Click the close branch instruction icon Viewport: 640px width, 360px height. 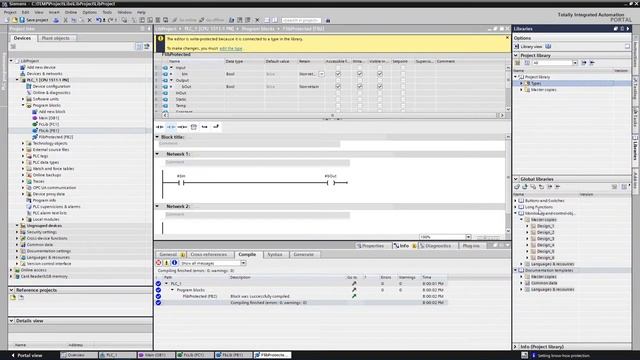click(216, 127)
